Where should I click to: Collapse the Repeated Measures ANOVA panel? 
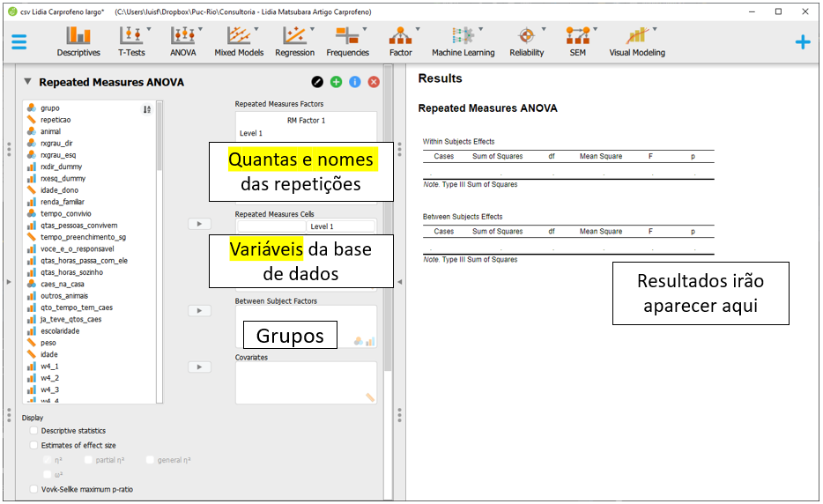[x=27, y=82]
